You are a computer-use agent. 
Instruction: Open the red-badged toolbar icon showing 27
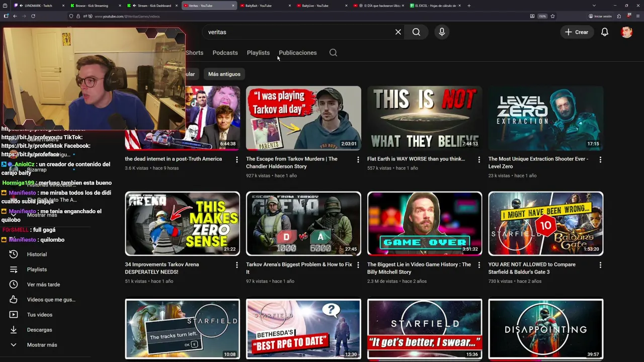(x=628, y=16)
